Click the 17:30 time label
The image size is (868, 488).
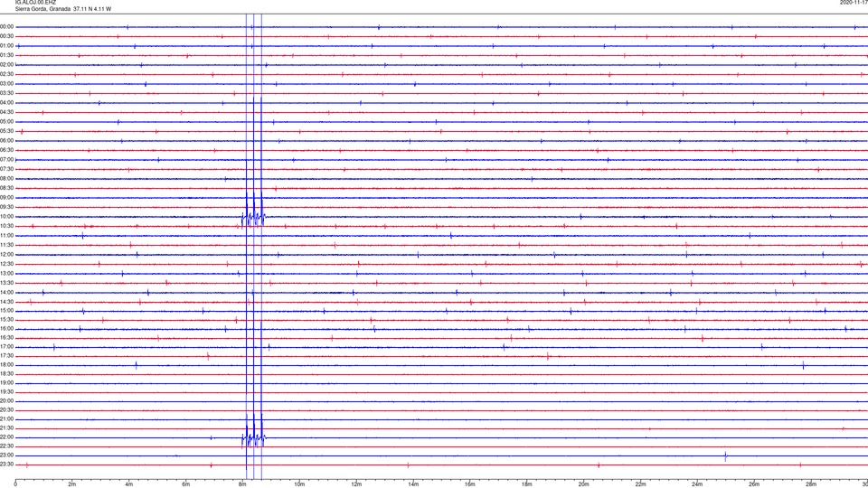[6, 356]
